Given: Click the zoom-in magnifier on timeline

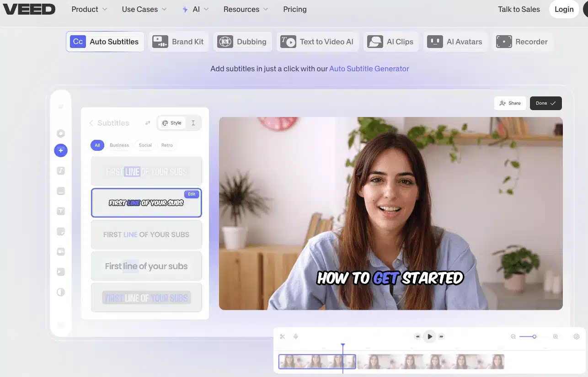Looking at the screenshot, I should 556,337.
